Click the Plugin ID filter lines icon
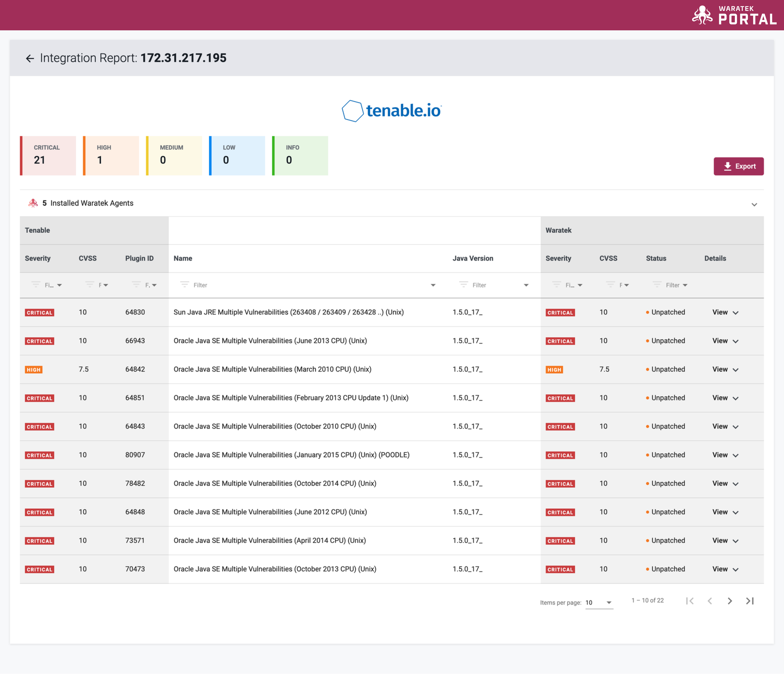Viewport: 784px width, 674px height. 136,284
